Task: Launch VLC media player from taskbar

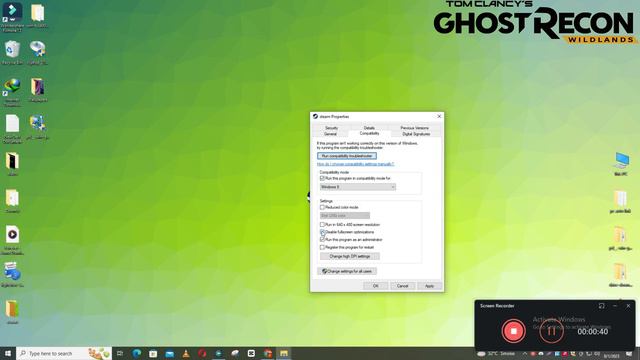Action: point(186,353)
